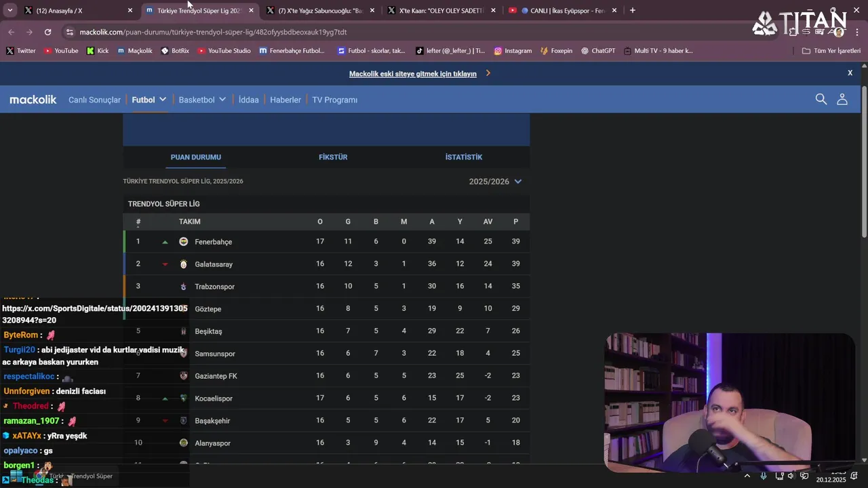Close the Türkiye Trendyol Süper Lig tab

pyautogui.click(x=252, y=10)
